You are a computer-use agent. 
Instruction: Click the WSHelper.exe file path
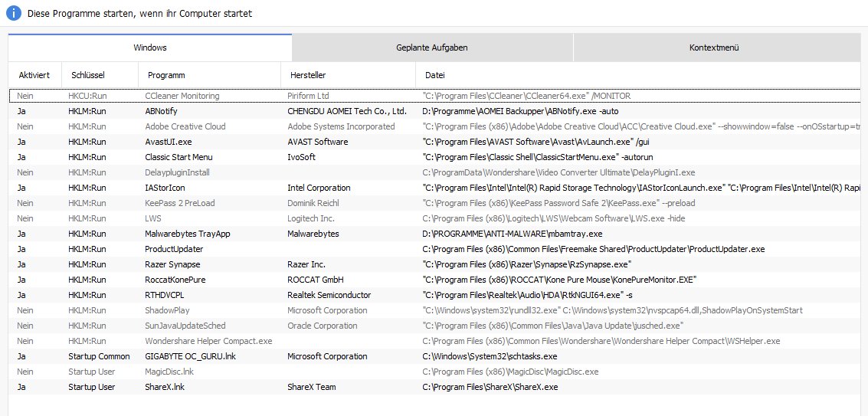[x=601, y=341]
